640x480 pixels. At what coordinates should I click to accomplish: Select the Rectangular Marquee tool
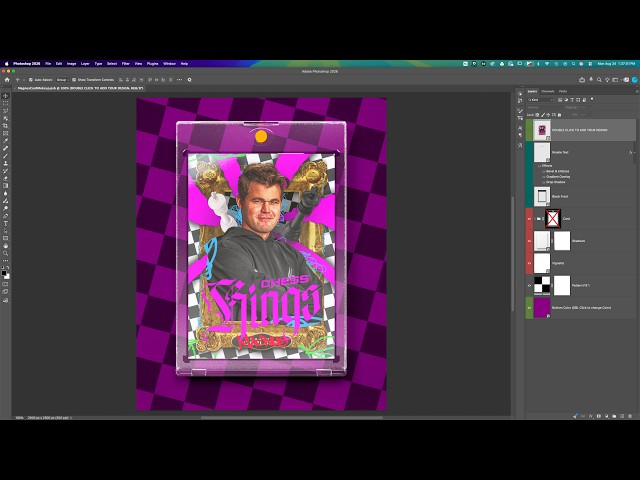click(x=6, y=103)
